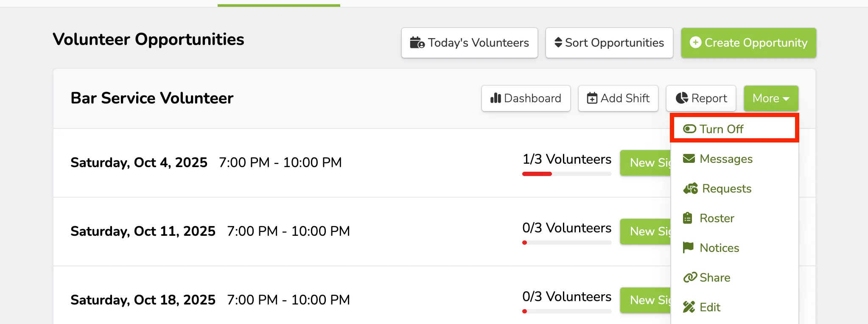The width and height of the screenshot is (868, 324).
Task: Click the Oct 4 volunteer progress bar
Action: pyautogui.click(x=567, y=174)
